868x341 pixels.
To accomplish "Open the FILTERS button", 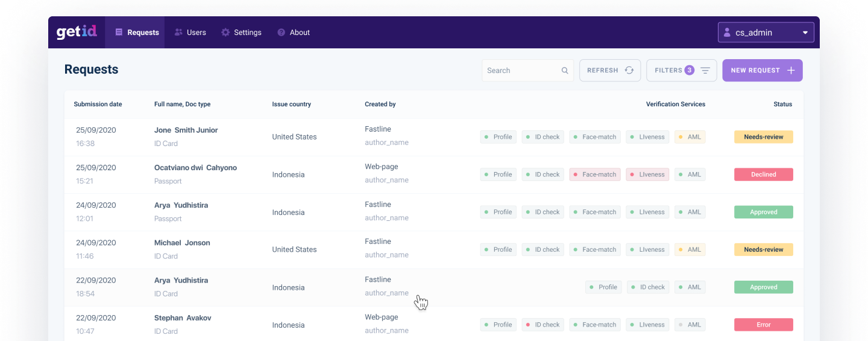I will (x=682, y=71).
